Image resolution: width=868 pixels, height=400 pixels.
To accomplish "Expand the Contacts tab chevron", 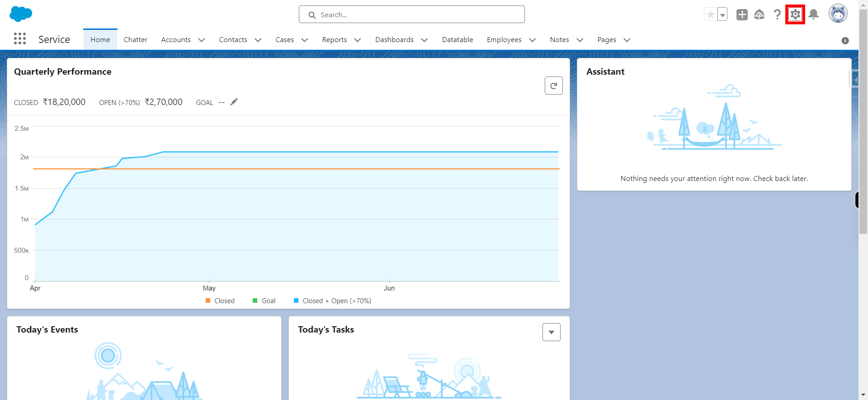I will coord(258,40).
